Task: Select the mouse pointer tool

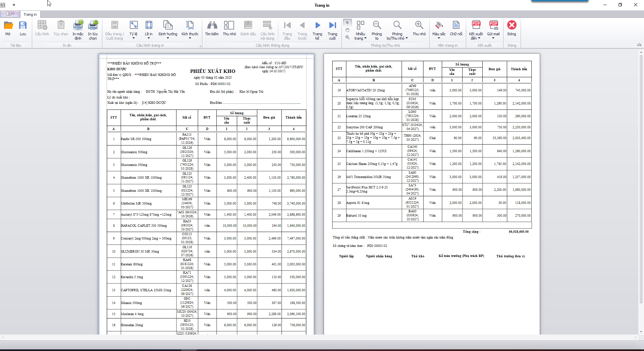Action: pos(347,23)
